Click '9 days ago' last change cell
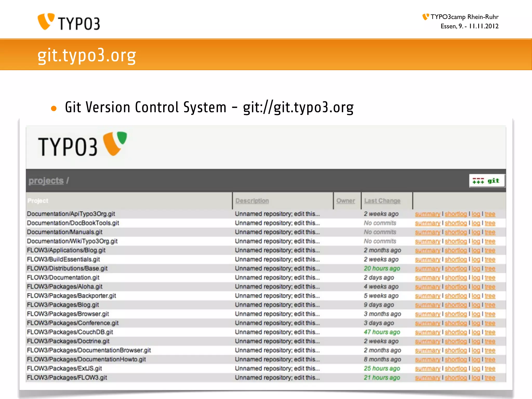Viewport: 532px width, 399px height. click(379, 305)
